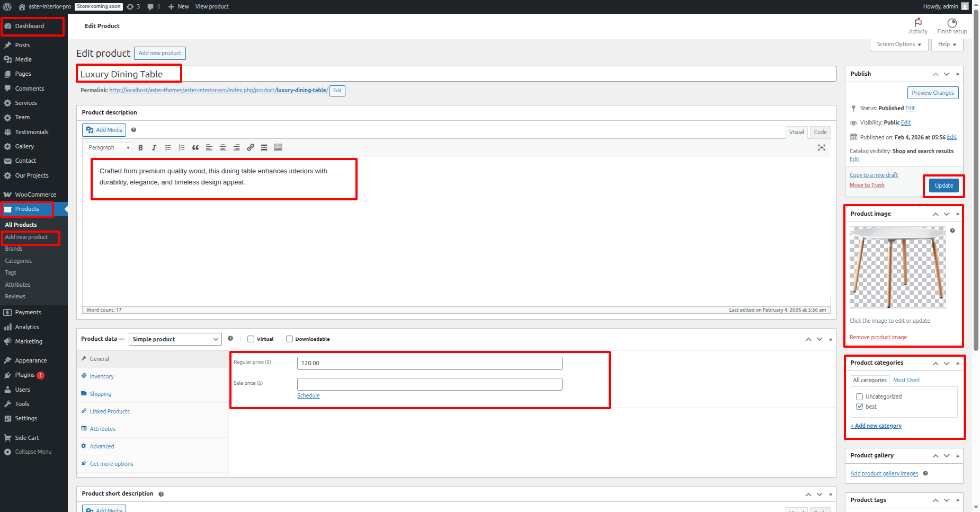Expand the Screen Options panel
This screenshot has width=980, height=512.
click(898, 45)
